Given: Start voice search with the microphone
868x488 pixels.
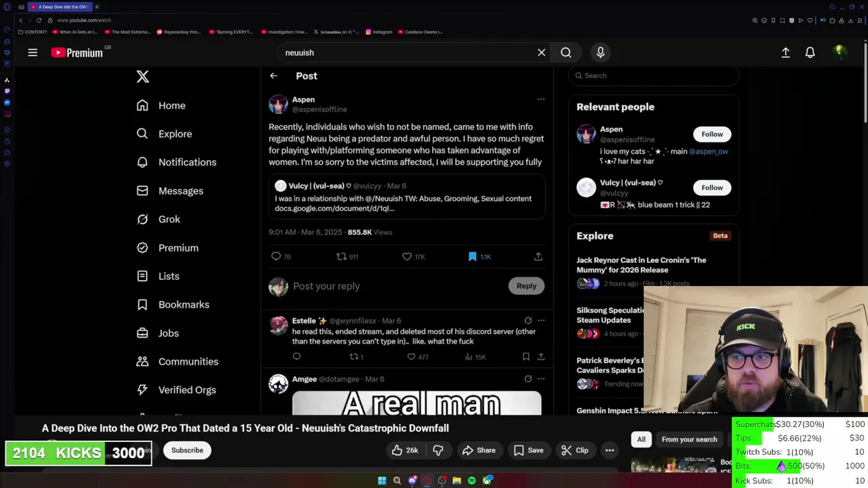Looking at the screenshot, I should (x=600, y=52).
